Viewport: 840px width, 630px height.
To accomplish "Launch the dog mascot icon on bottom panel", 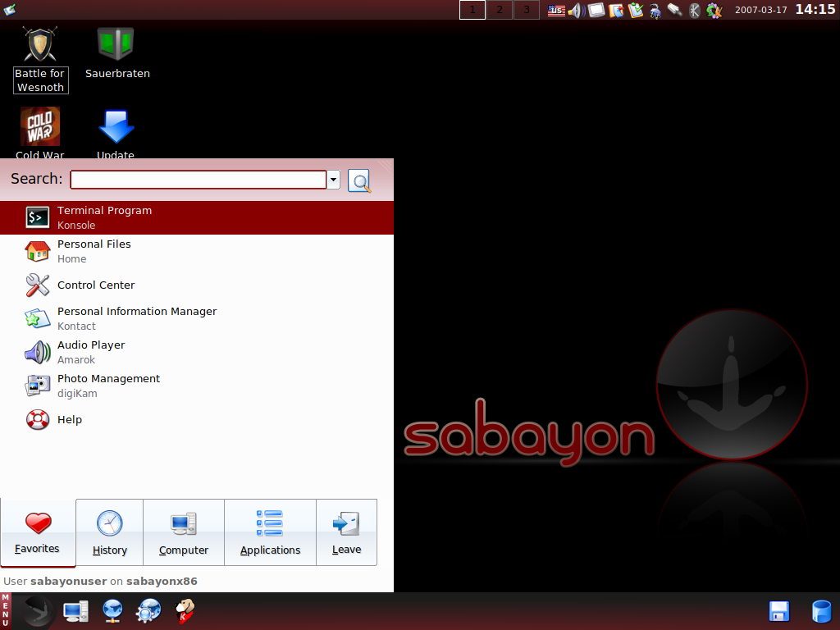I will pos(185,611).
